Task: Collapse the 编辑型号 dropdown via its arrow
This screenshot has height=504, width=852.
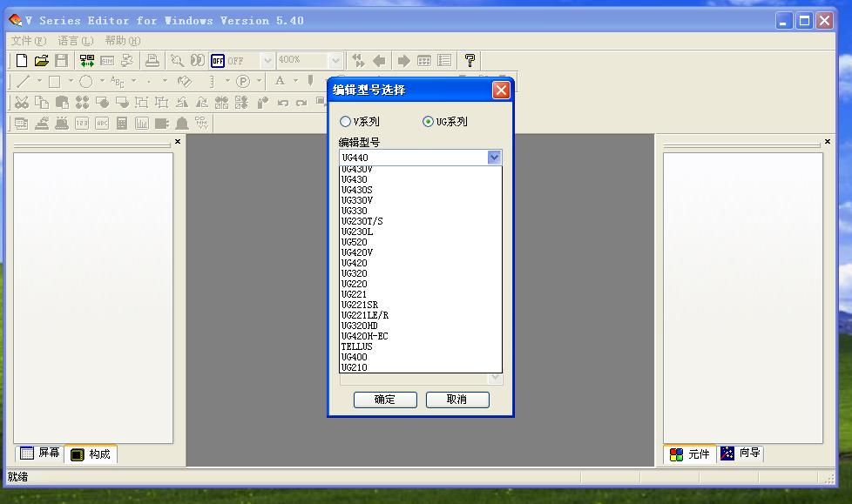Action: (494, 158)
